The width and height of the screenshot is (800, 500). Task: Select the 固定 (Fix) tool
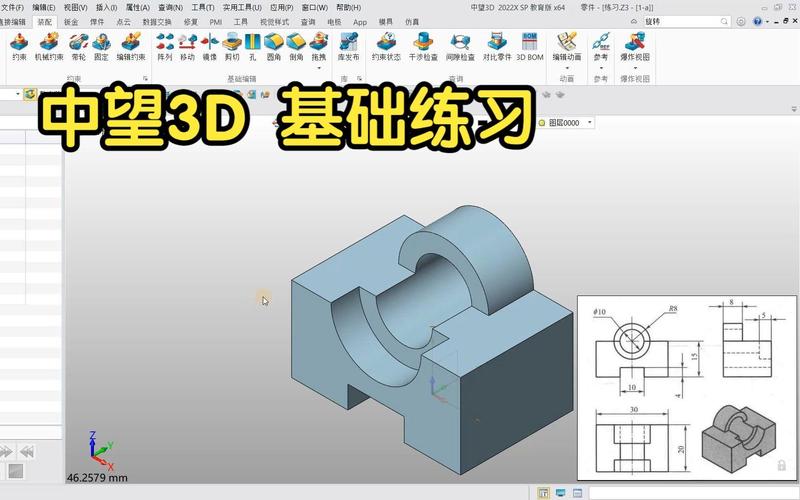click(x=101, y=47)
